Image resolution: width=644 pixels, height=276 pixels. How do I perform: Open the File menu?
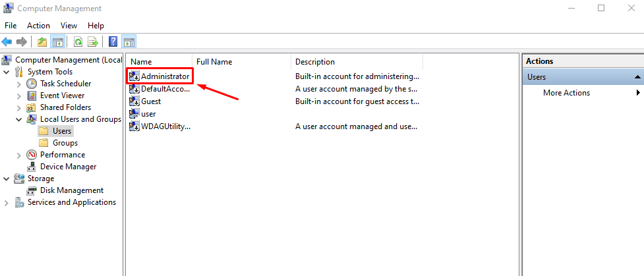11,26
